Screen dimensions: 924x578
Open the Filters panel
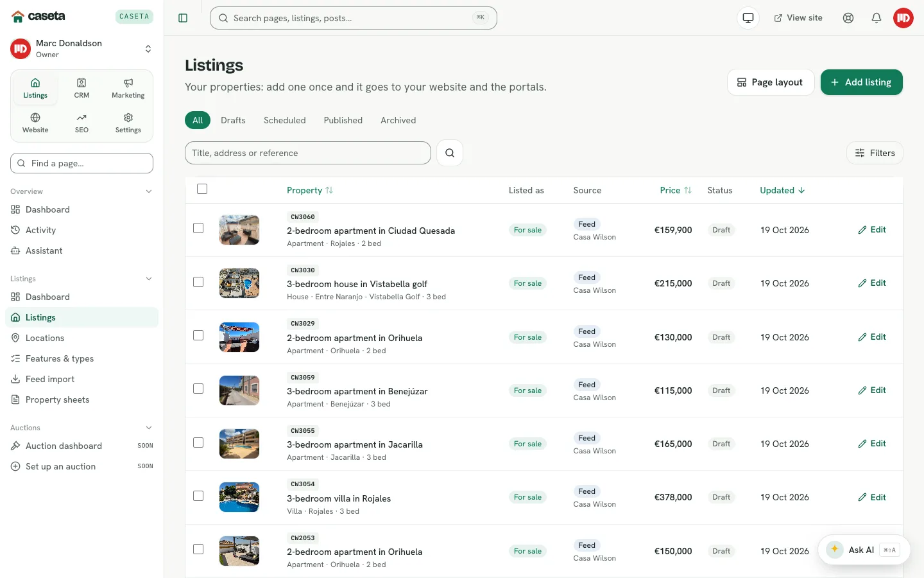pyautogui.click(x=875, y=153)
